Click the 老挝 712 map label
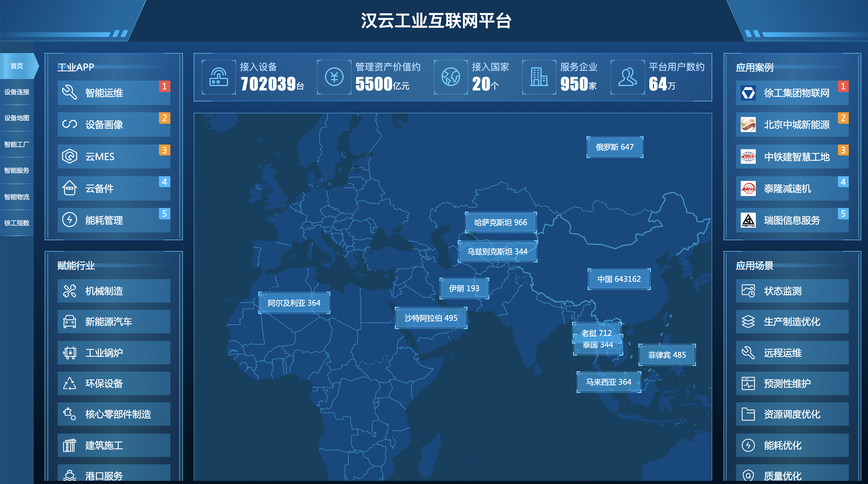 (x=596, y=333)
